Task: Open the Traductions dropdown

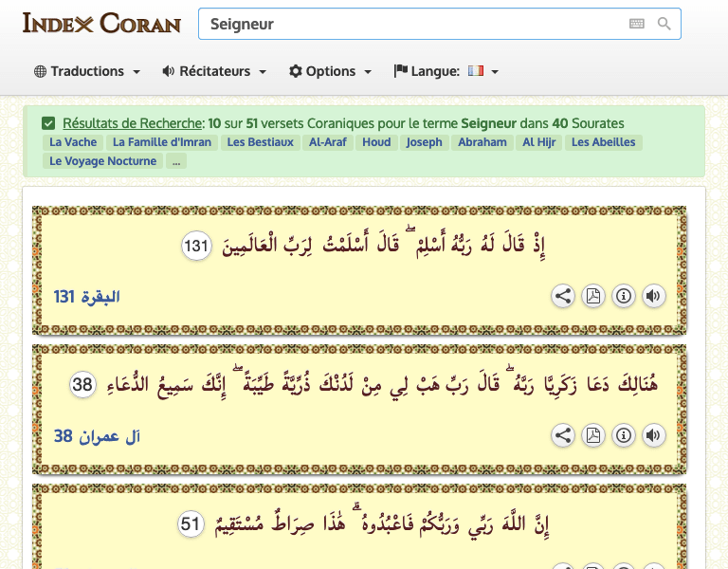Action: coord(87,71)
